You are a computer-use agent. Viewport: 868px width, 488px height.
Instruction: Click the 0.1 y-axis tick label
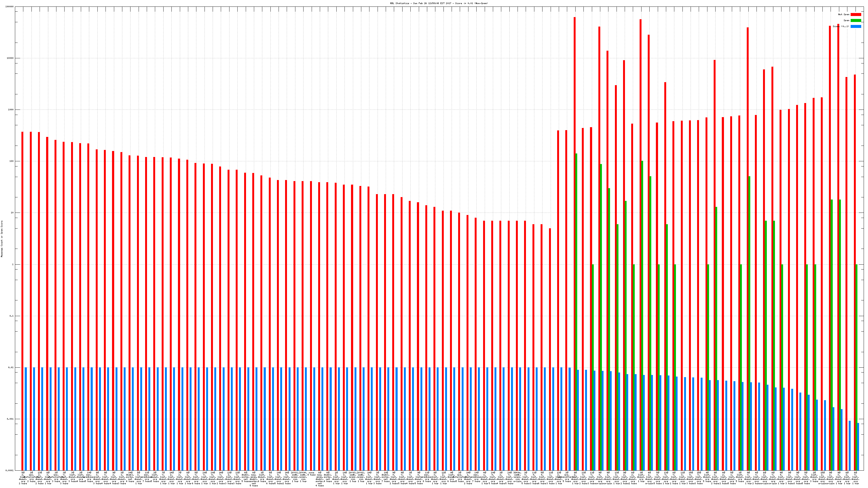coord(12,316)
